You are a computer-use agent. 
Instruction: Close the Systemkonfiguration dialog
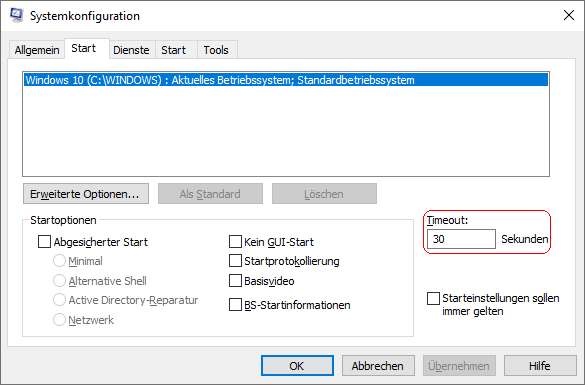569,15
